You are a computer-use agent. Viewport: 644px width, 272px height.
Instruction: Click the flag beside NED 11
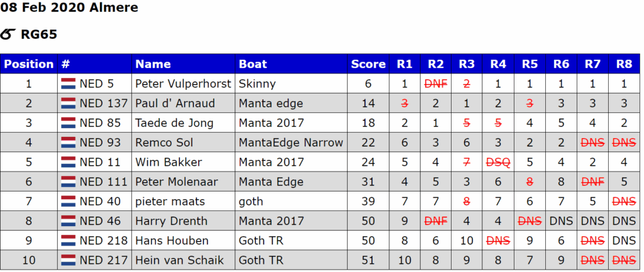68,162
